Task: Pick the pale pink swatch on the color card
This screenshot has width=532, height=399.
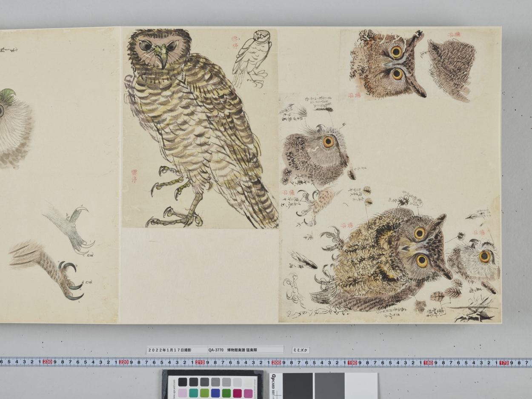Action: tap(183, 393)
